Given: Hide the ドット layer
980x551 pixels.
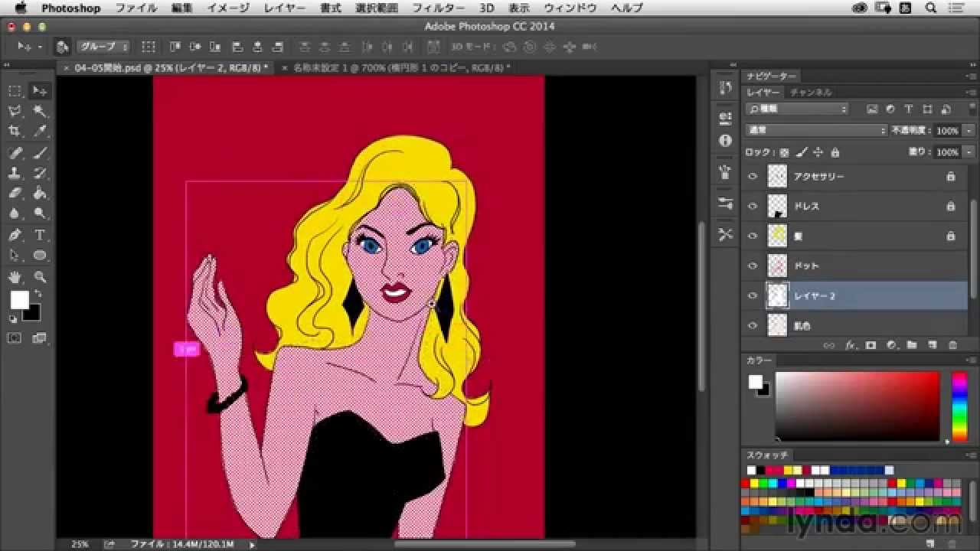Looking at the screenshot, I should click(x=753, y=266).
